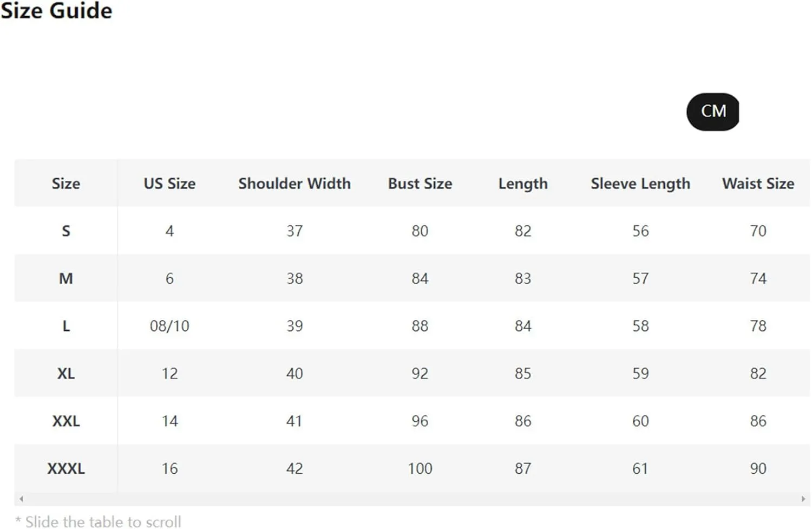Toggle the CM unit button
The height and width of the screenshot is (529, 812).
(712, 112)
